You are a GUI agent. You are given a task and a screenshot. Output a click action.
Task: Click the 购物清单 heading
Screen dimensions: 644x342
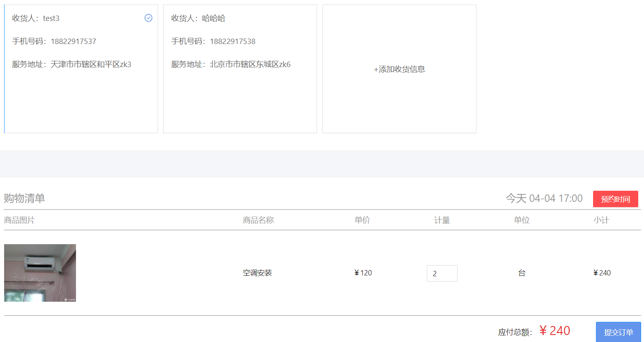point(24,199)
